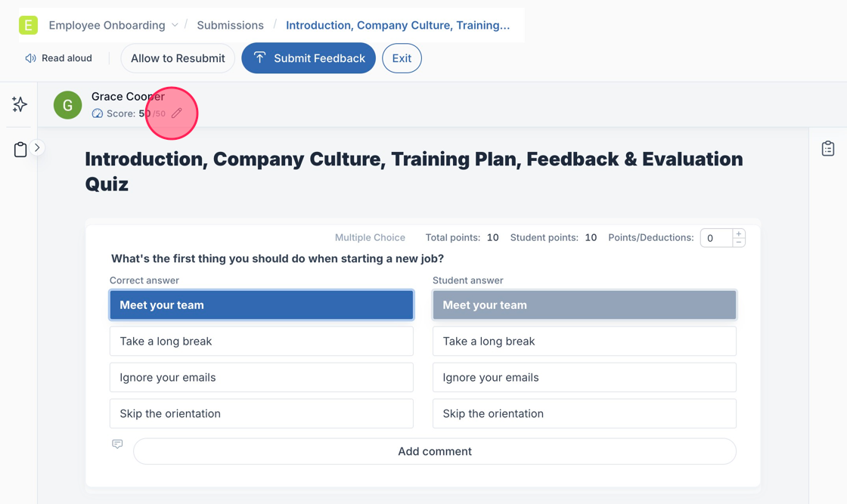Click the Allow to Resubmit button

(x=178, y=58)
